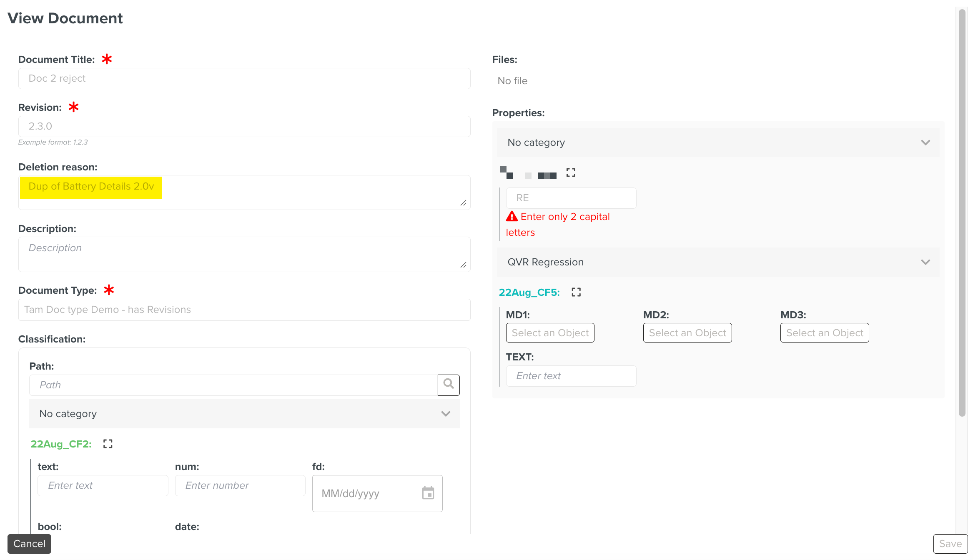Click the Path search magnifier icon
The height and width of the screenshot is (560, 973).
[449, 385]
